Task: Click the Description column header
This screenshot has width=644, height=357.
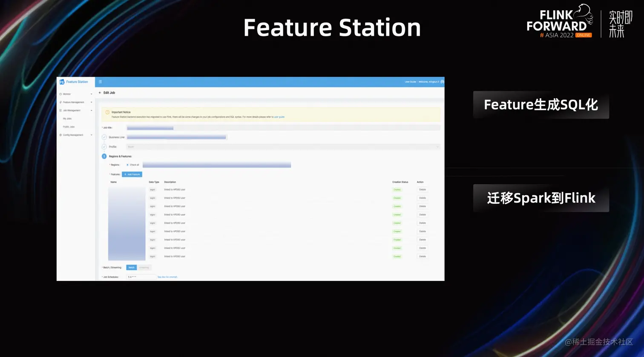Action: [x=170, y=182]
